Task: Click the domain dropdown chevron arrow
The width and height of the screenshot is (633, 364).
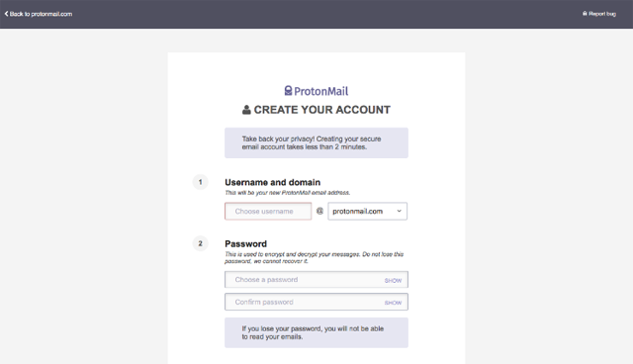Action: (399, 211)
